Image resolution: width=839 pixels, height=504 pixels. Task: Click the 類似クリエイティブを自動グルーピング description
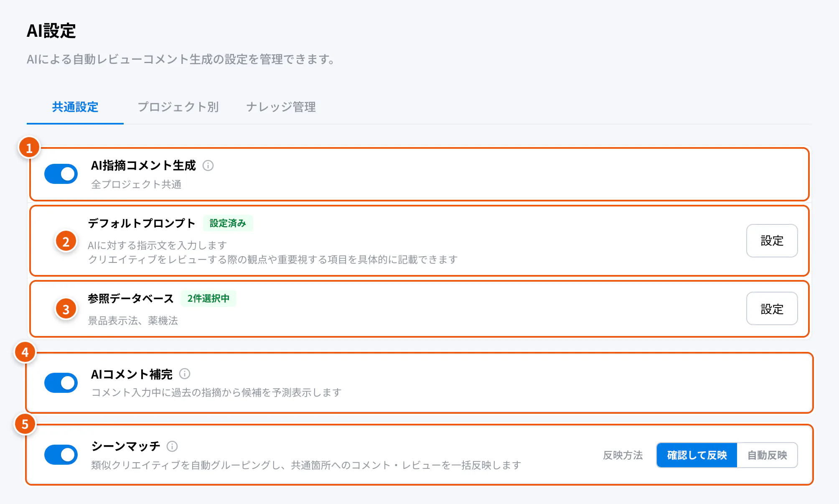click(x=306, y=465)
